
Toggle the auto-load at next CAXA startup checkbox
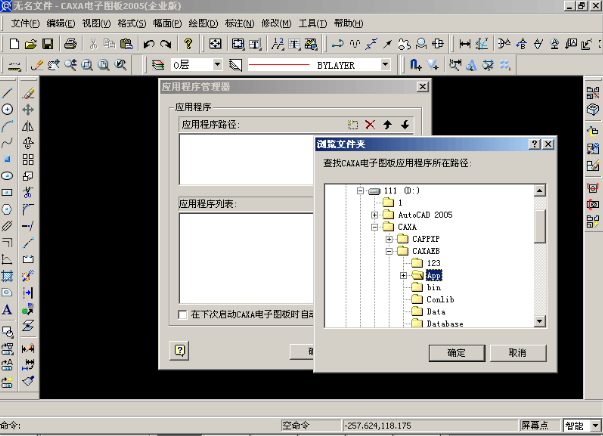(181, 314)
